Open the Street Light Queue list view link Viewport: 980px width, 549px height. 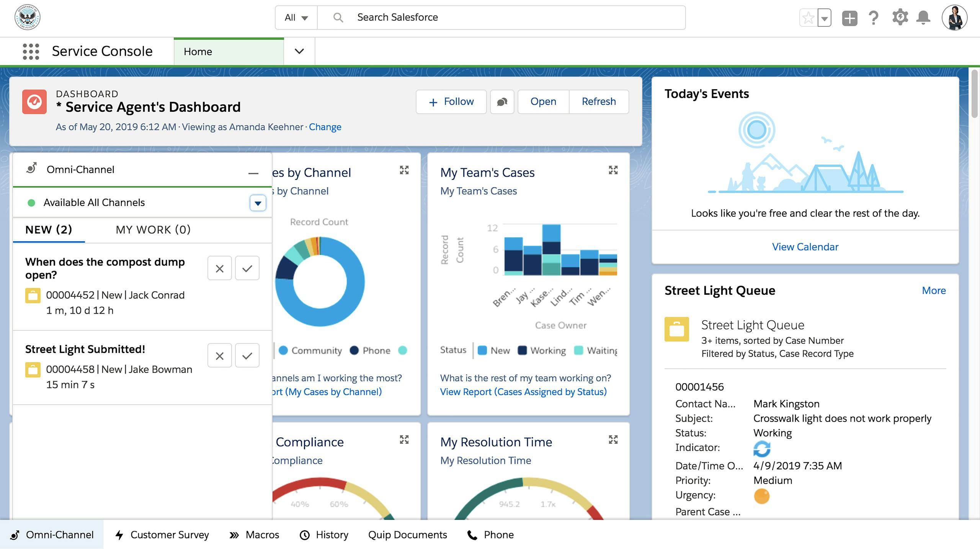click(753, 325)
